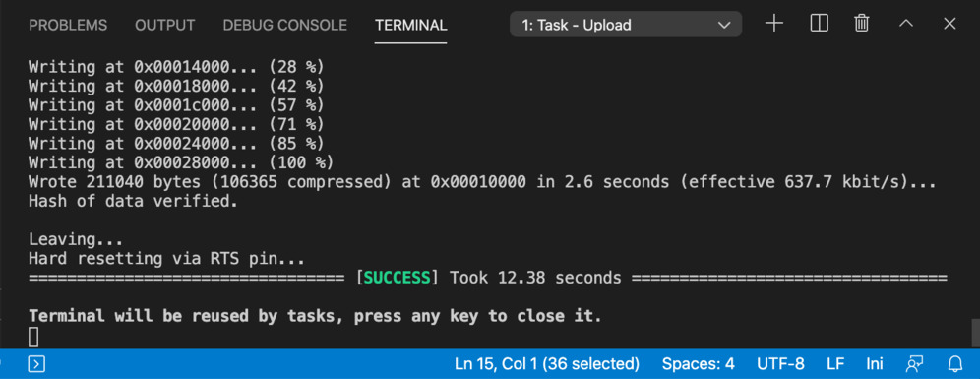Expand dropdown arrow next to Task - Upload
The image size is (980, 379).
click(724, 25)
